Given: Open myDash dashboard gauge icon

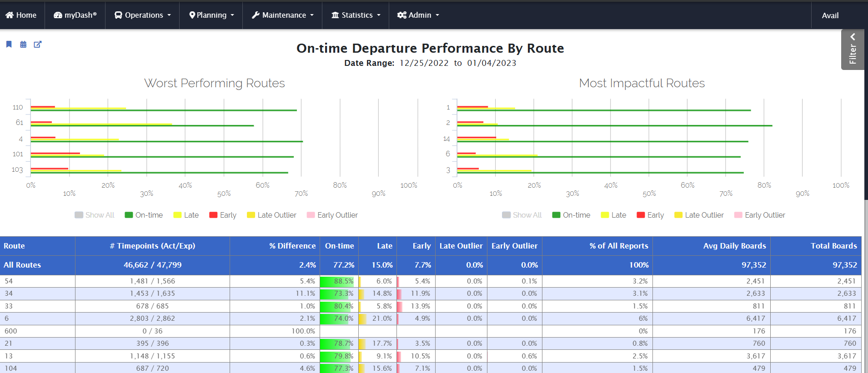Looking at the screenshot, I should (x=58, y=15).
